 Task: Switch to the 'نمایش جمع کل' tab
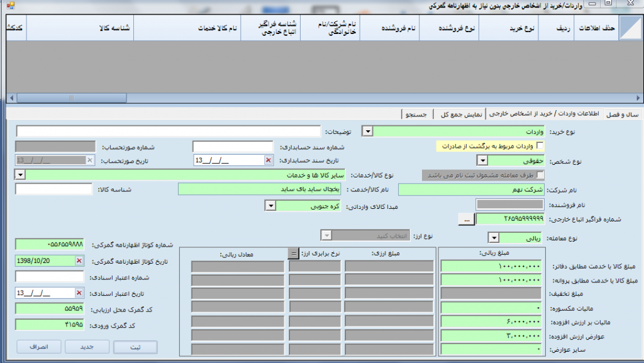click(461, 114)
